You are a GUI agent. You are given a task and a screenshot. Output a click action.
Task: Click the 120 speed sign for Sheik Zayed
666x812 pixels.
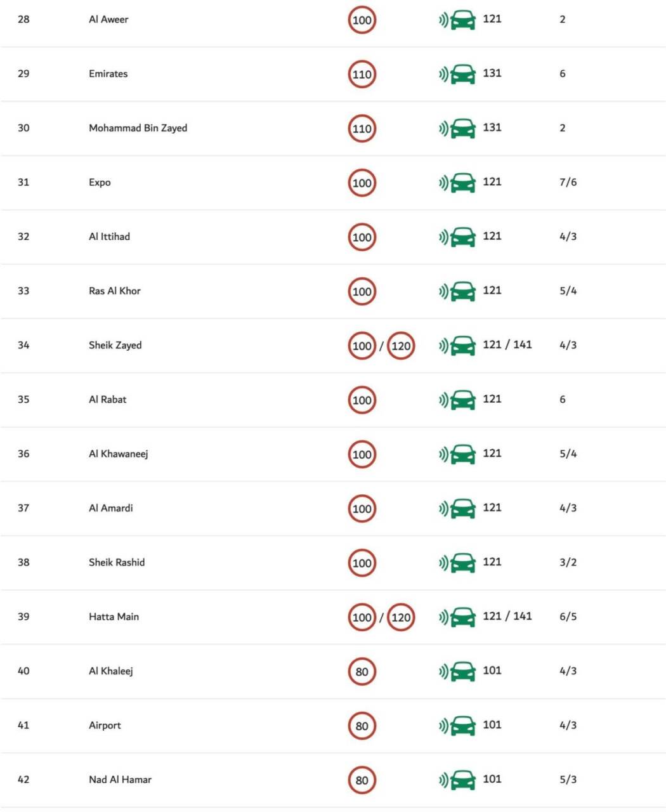(x=401, y=346)
